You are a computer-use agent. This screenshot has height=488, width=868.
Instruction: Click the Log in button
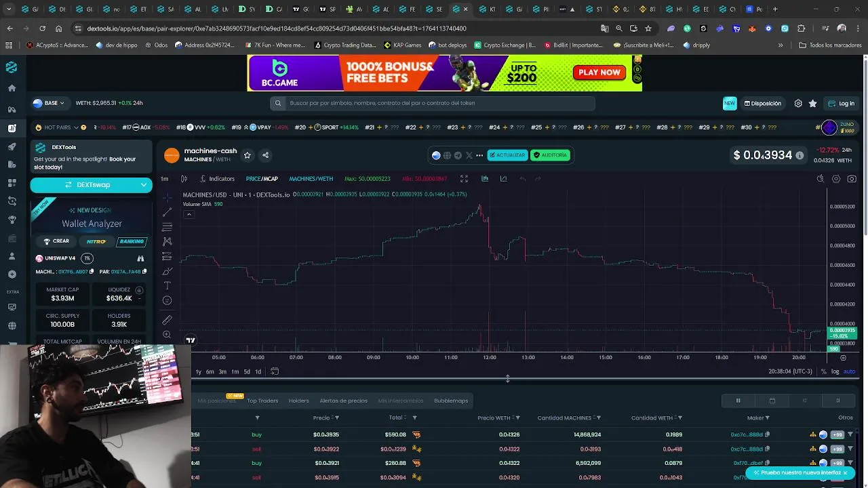coord(842,104)
